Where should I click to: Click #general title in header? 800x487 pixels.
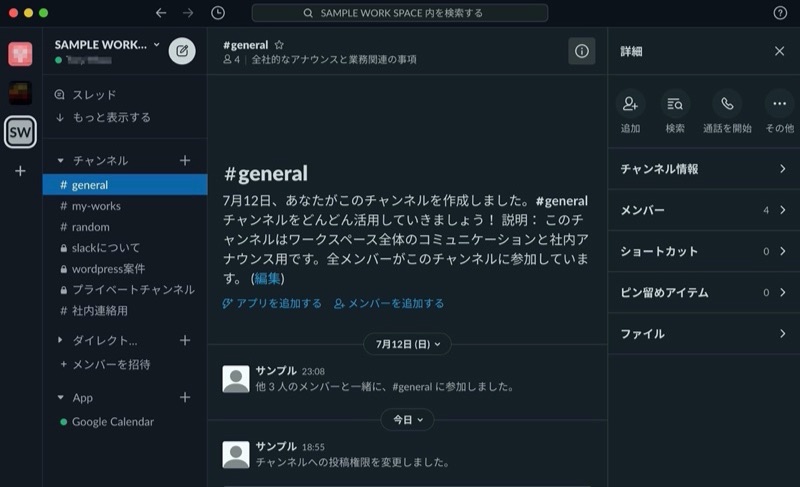click(x=245, y=45)
